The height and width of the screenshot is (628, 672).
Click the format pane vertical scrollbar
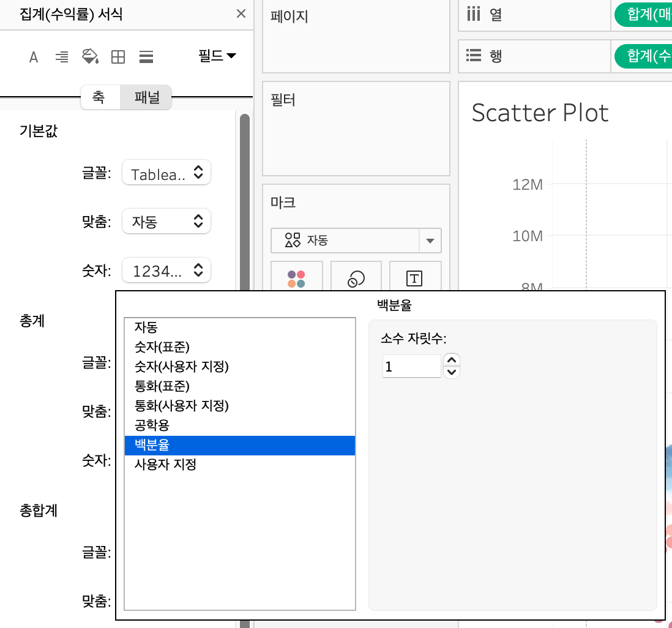pyautogui.click(x=245, y=201)
